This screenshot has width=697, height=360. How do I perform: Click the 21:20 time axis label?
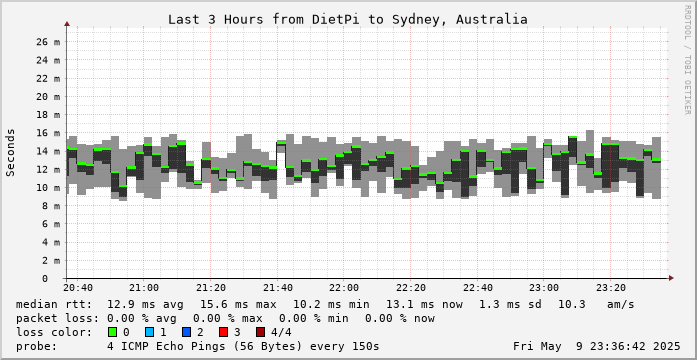click(212, 288)
